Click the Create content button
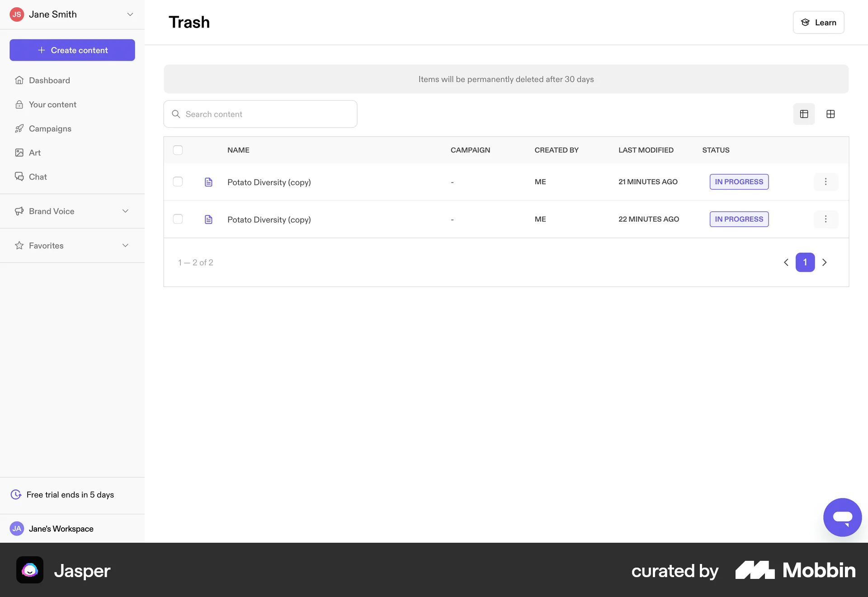 click(72, 50)
